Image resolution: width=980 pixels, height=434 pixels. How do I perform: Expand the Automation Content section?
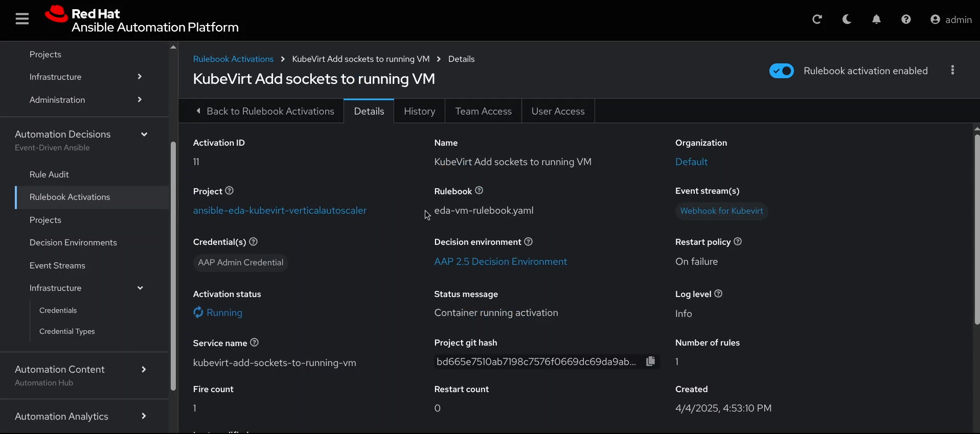144,370
